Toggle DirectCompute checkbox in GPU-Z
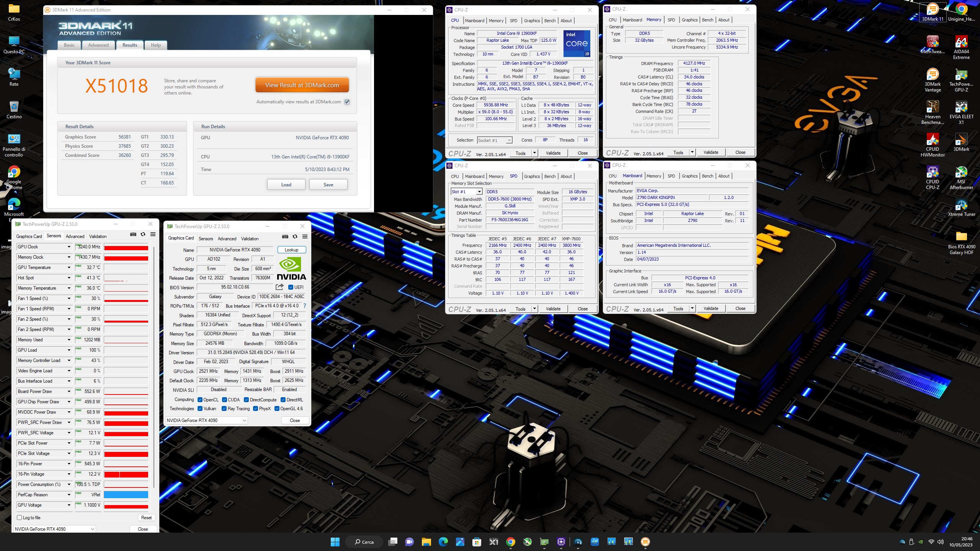980x551 pixels. 246,399
